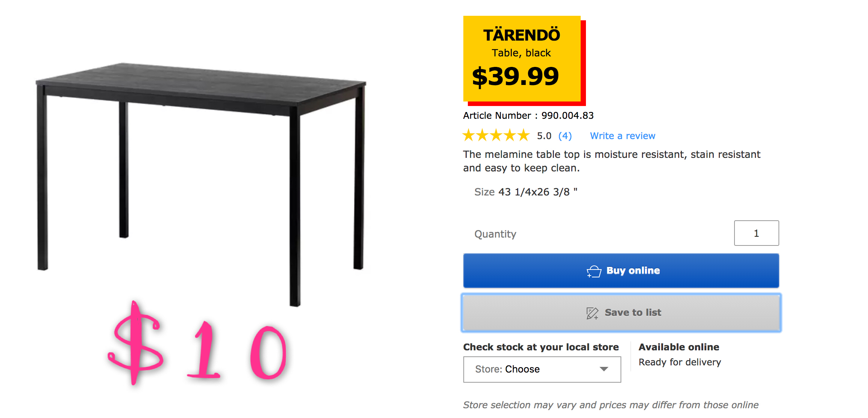The height and width of the screenshot is (418, 868).
Task: Click the second rating star
Action: pos(483,135)
